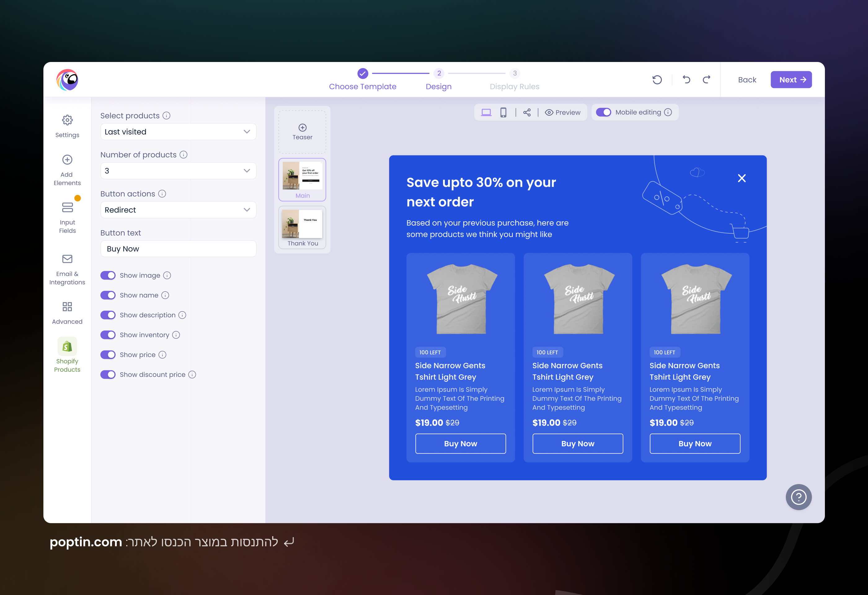Viewport: 868px width, 595px height.
Task: Click info icon next to Select products
Action: 166,116
